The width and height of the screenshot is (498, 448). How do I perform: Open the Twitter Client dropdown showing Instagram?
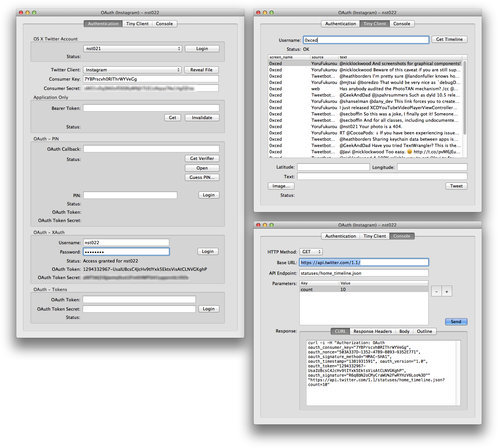[x=132, y=70]
